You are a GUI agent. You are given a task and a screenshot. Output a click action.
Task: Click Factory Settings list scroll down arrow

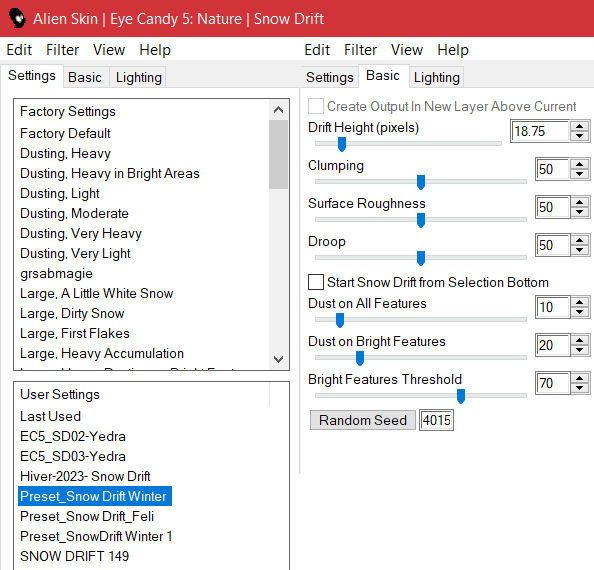point(278,359)
